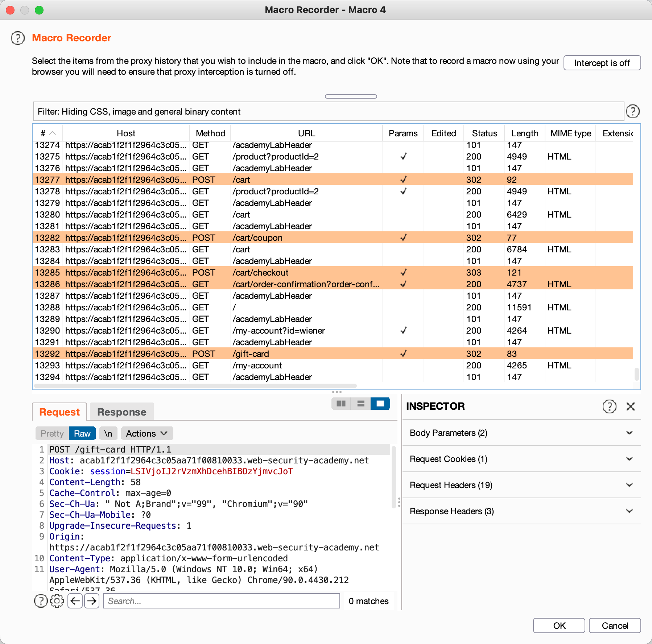Select row 13286 /cart/order-confirmation request

tap(333, 284)
